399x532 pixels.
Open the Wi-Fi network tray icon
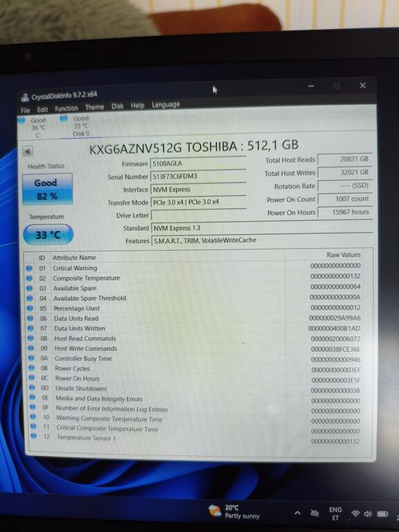click(355, 514)
